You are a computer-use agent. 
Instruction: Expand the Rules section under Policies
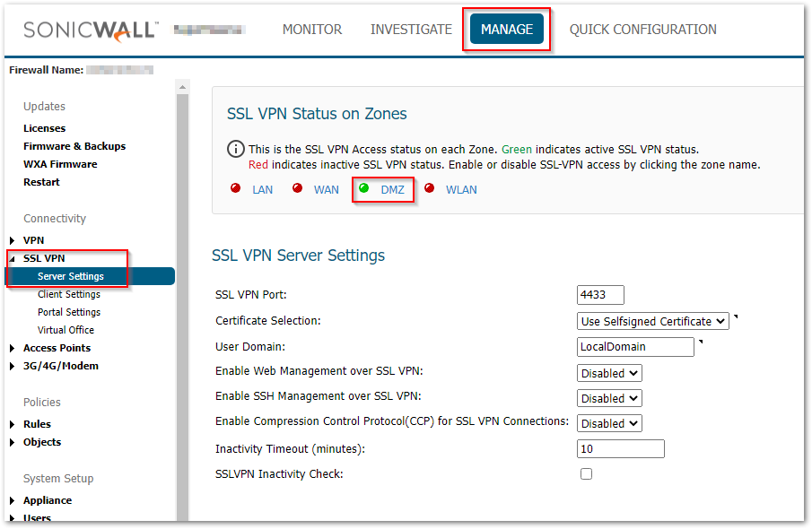coord(13,424)
